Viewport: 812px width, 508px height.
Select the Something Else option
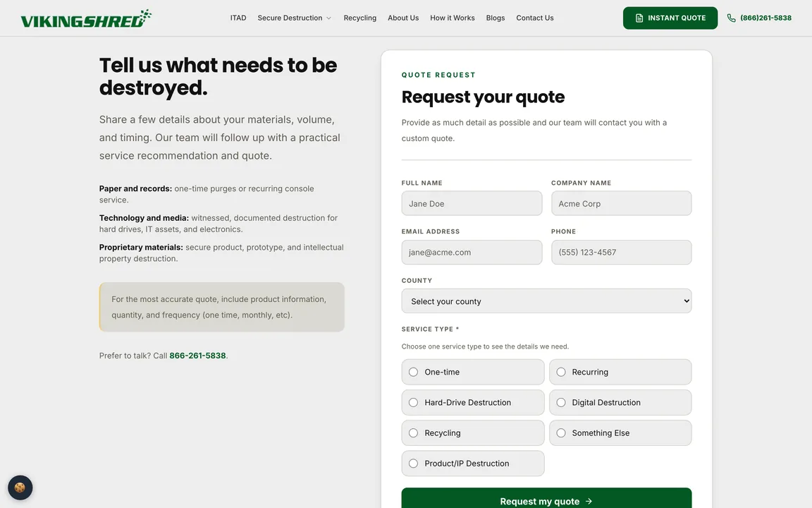(620, 433)
